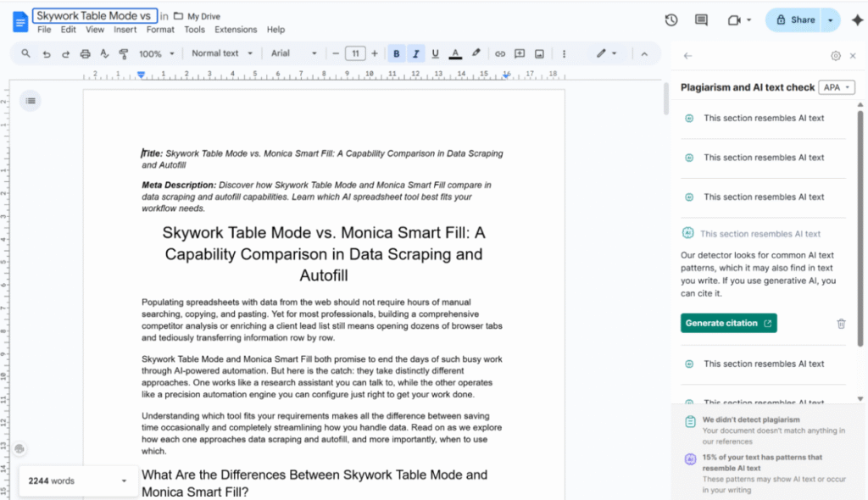Choose text color with the A swatch
The height and width of the screenshot is (500, 868).
pyautogui.click(x=455, y=53)
